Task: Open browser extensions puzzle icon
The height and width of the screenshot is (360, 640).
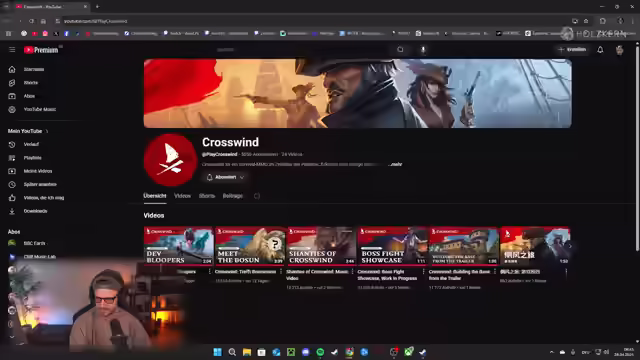Action: (603, 21)
